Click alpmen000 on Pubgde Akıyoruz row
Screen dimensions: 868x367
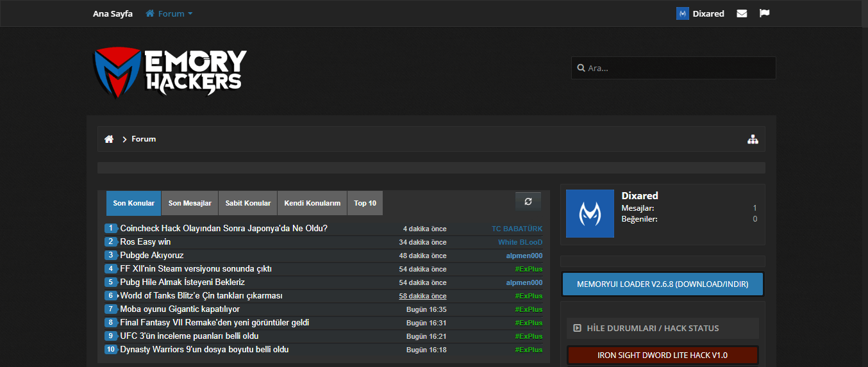point(524,256)
